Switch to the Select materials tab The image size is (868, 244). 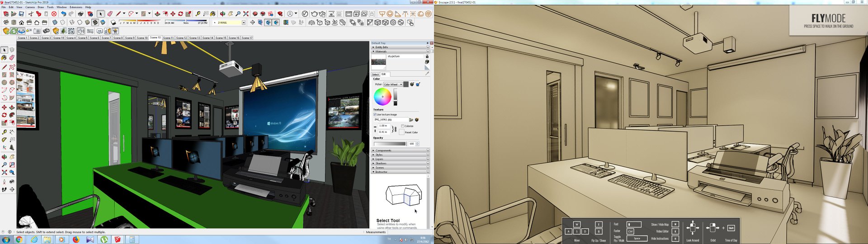(375, 75)
